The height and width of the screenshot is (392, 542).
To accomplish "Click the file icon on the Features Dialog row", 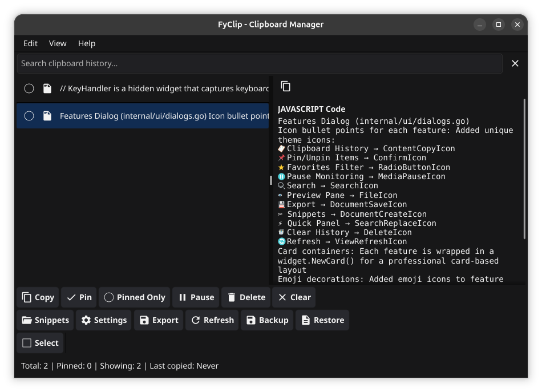I will click(x=47, y=116).
